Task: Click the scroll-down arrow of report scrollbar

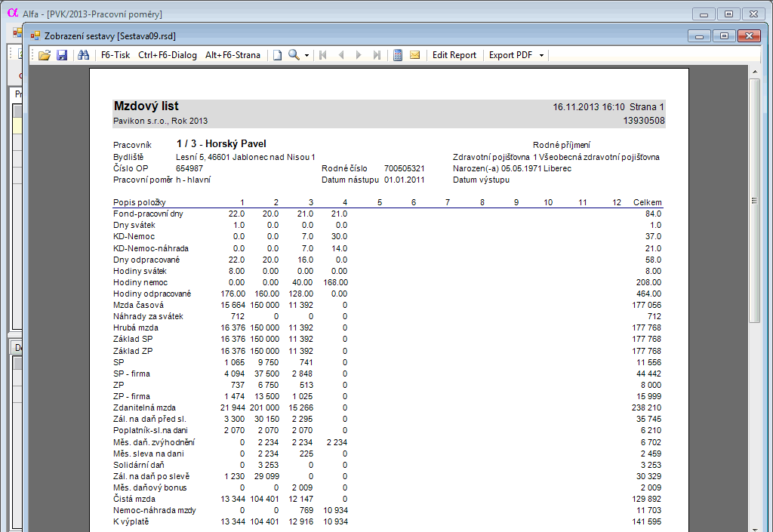Action: 754,529
